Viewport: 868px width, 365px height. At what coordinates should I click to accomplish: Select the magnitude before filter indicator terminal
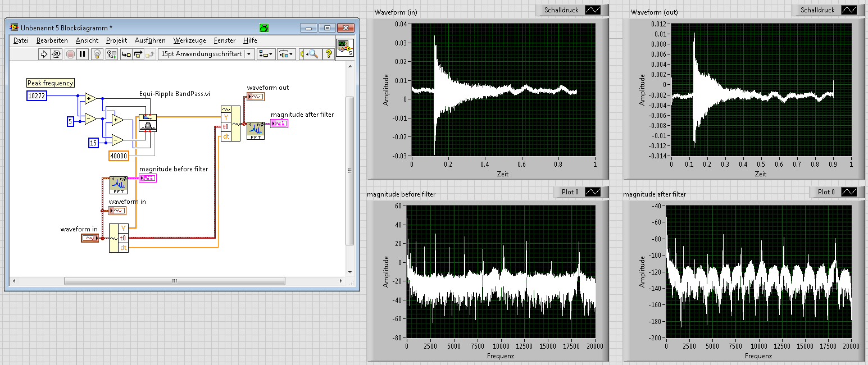(148, 178)
